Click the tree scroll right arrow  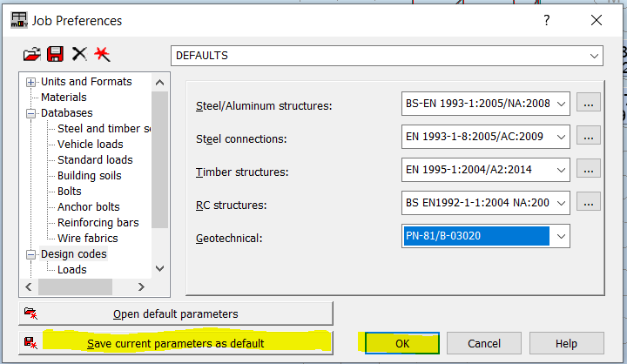coord(141,286)
